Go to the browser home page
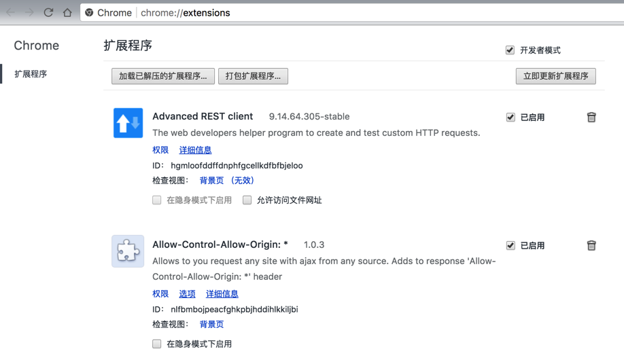Screen dimensions: 624x364 coord(67,12)
